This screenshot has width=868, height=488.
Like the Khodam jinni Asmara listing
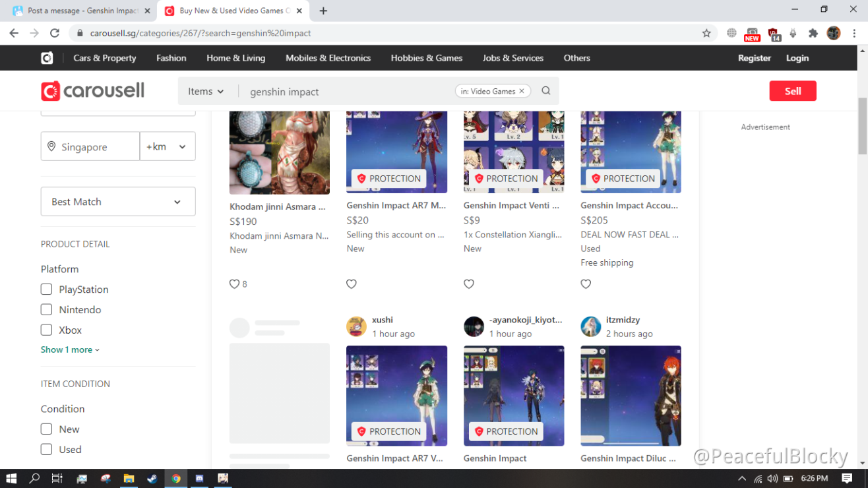point(234,284)
